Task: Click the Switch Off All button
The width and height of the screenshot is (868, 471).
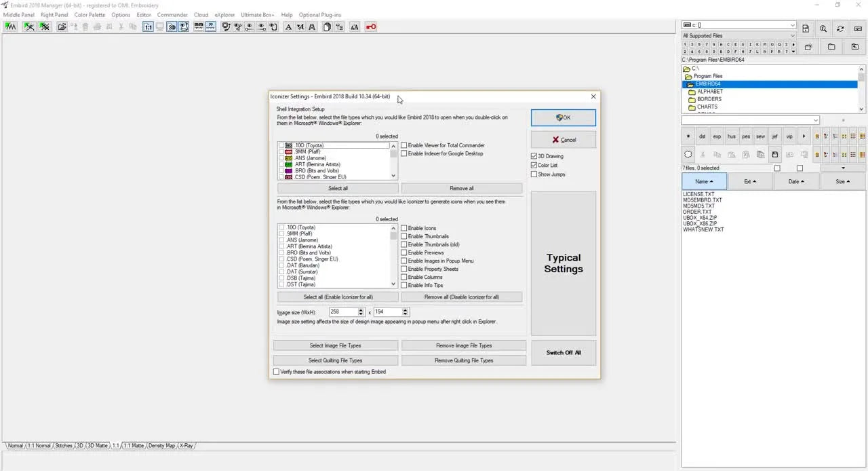Action: click(x=564, y=352)
